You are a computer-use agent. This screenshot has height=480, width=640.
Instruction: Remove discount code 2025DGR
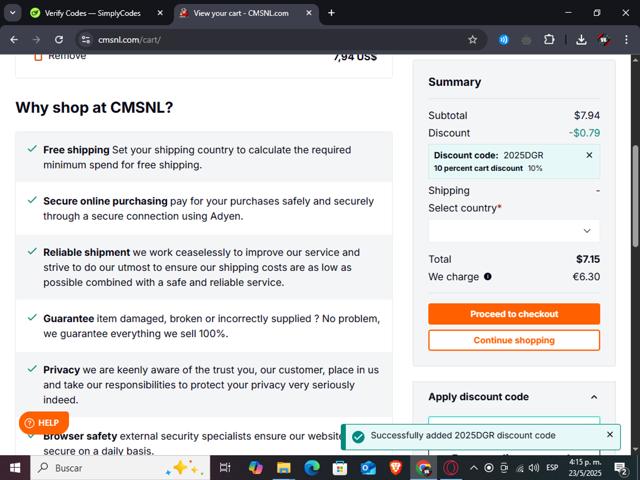pos(589,155)
